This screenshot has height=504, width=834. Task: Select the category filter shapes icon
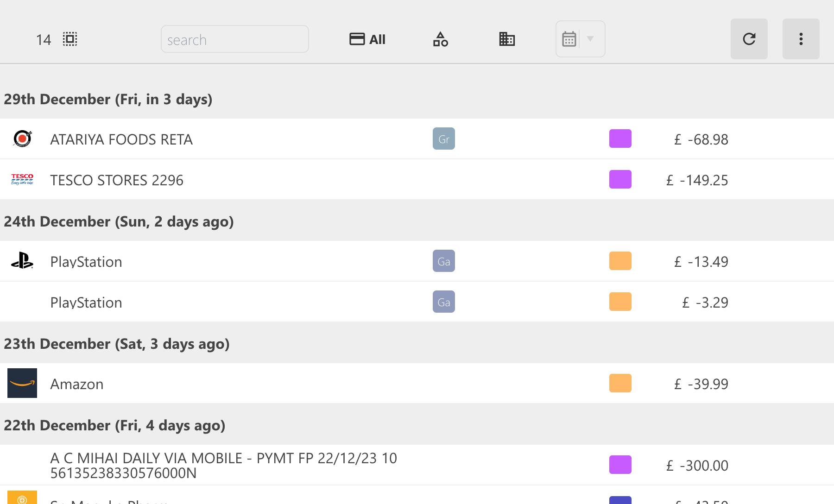tap(440, 39)
